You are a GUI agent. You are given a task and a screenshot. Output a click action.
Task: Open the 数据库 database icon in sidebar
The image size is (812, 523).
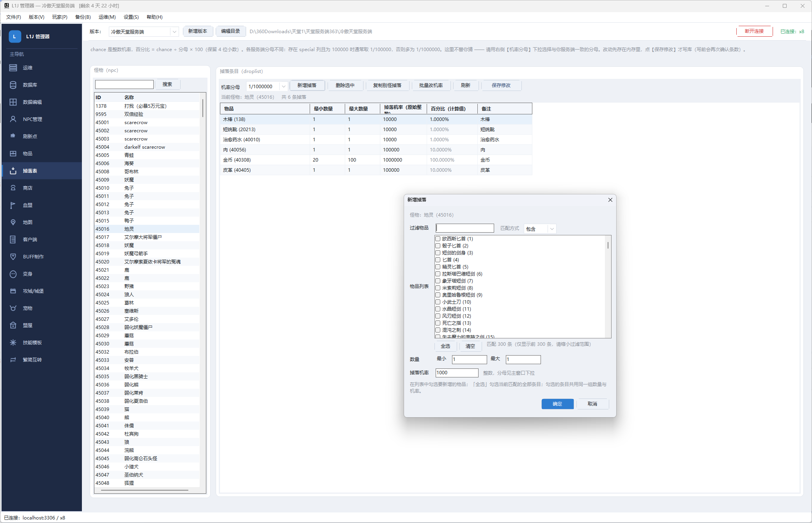coord(13,85)
